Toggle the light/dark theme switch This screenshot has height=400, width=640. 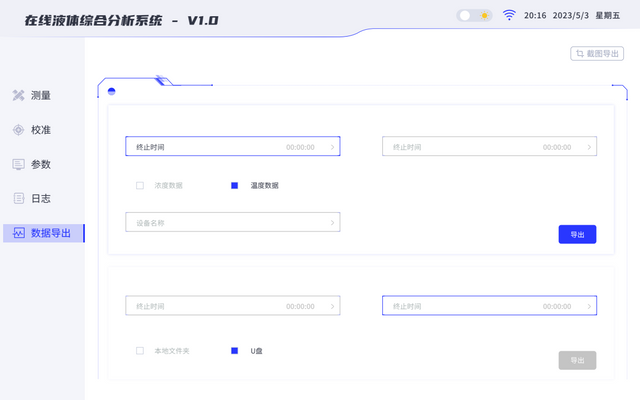pyautogui.click(x=474, y=15)
